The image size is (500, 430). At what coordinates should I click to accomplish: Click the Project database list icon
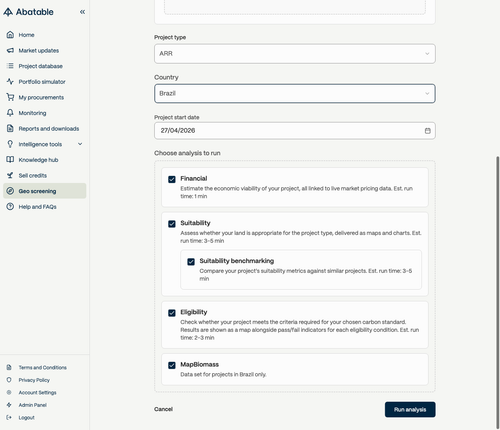point(10,66)
